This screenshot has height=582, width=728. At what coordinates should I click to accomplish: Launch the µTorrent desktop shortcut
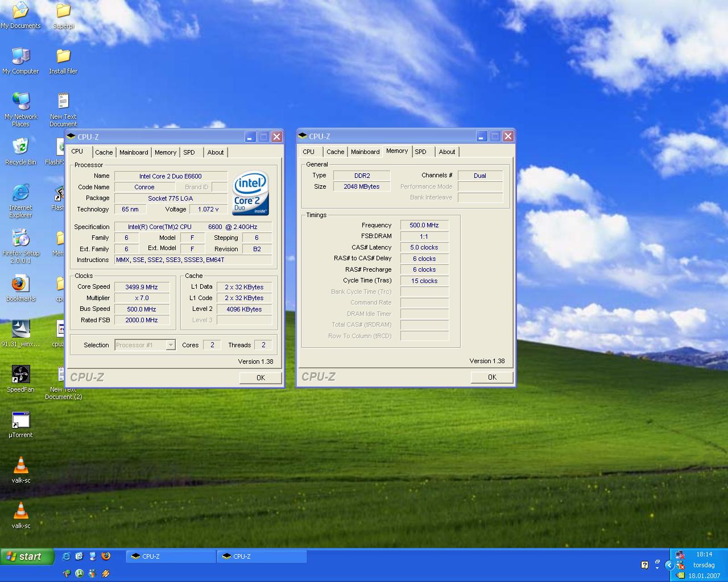[20, 425]
